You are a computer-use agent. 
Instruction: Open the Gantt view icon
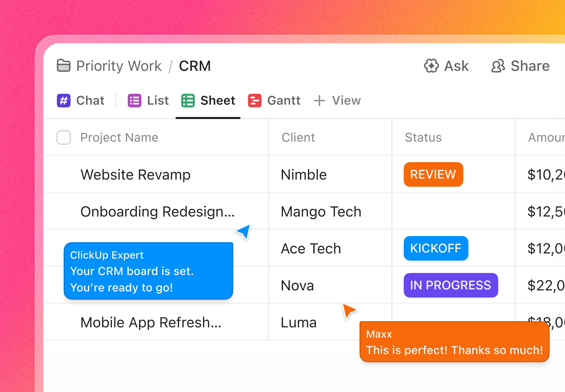pyautogui.click(x=255, y=101)
